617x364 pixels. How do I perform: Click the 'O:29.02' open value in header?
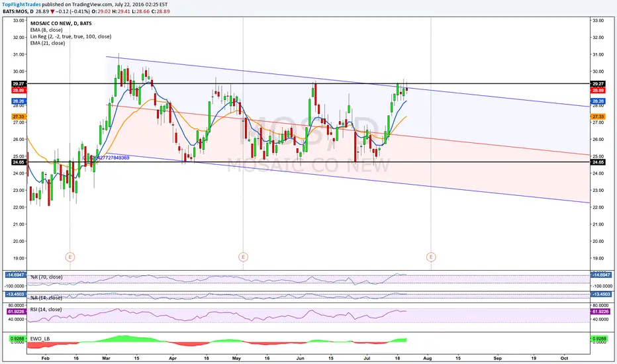101,11
